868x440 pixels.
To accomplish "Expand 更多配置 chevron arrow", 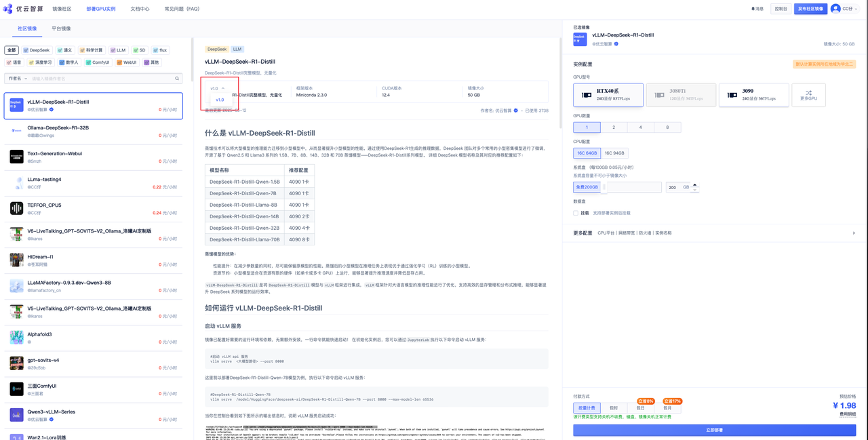I will point(854,233).
